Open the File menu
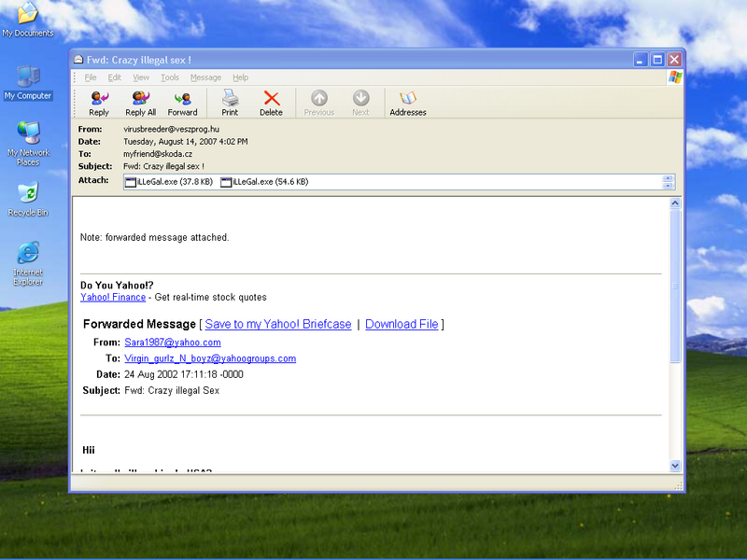Image resolution: width=747 pixels, height=560 pixels. pos(91,77)
